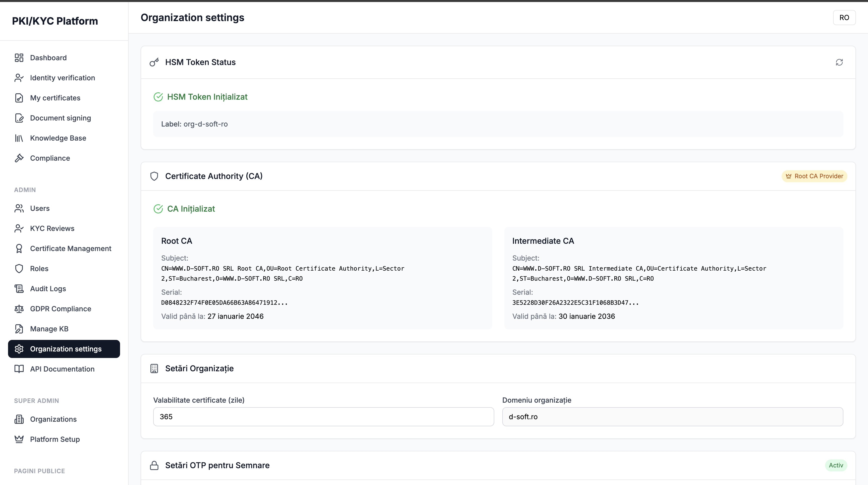Edit the Valabilitate certificate field
The width and height of the screenshot is (868, 485).
tap(323, 417)
